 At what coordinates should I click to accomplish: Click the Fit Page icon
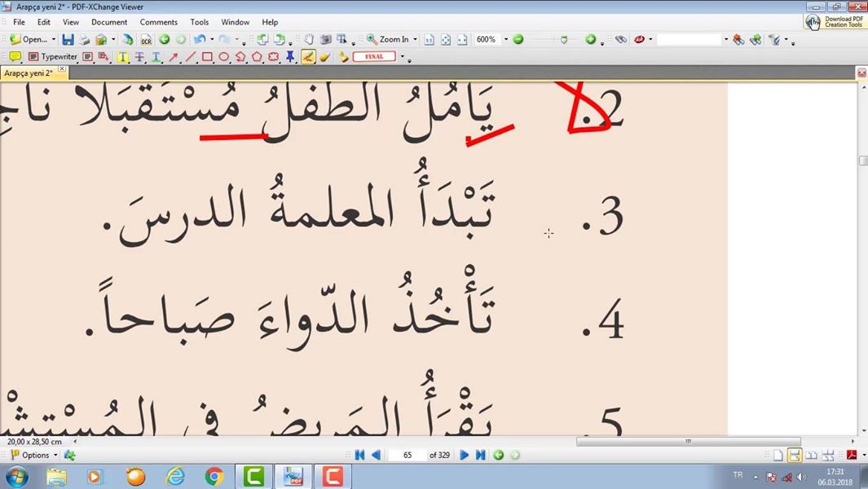point(446,39)
